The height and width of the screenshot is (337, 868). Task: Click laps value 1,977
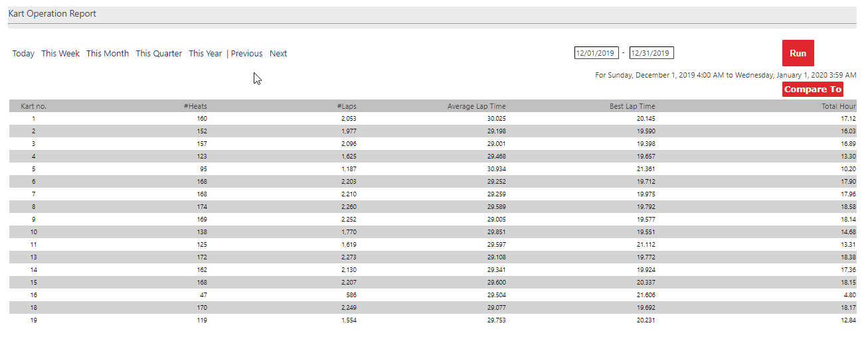point(349,131)
